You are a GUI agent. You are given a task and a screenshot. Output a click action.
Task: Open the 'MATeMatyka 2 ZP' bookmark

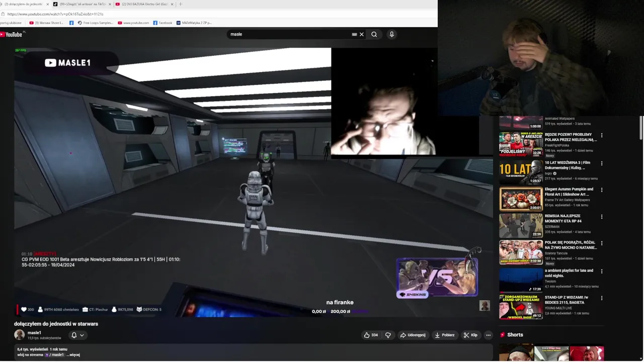pyautogui.click(x=194, y=23)
